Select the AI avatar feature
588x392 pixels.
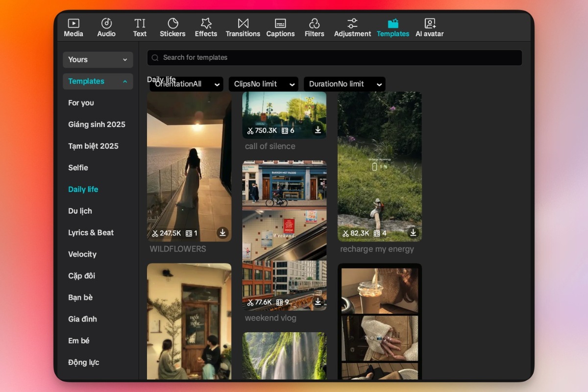click(x=429, y=26)
